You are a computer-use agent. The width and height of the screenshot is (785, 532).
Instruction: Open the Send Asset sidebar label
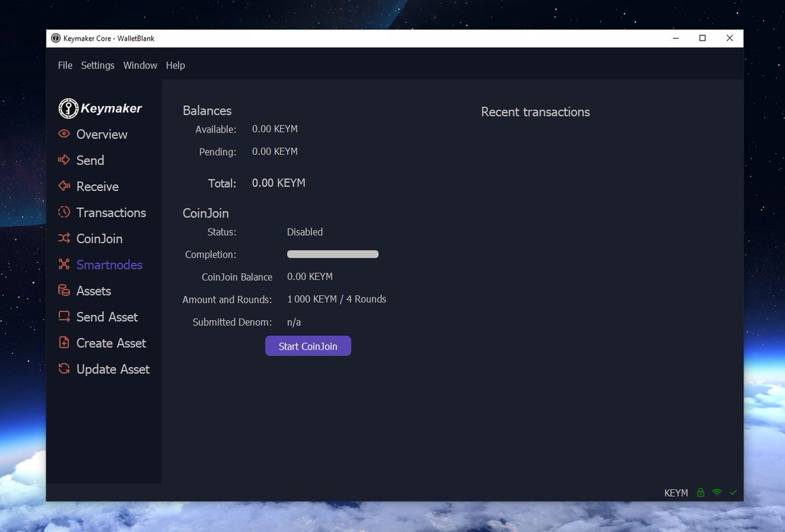[x=107, y=317]
